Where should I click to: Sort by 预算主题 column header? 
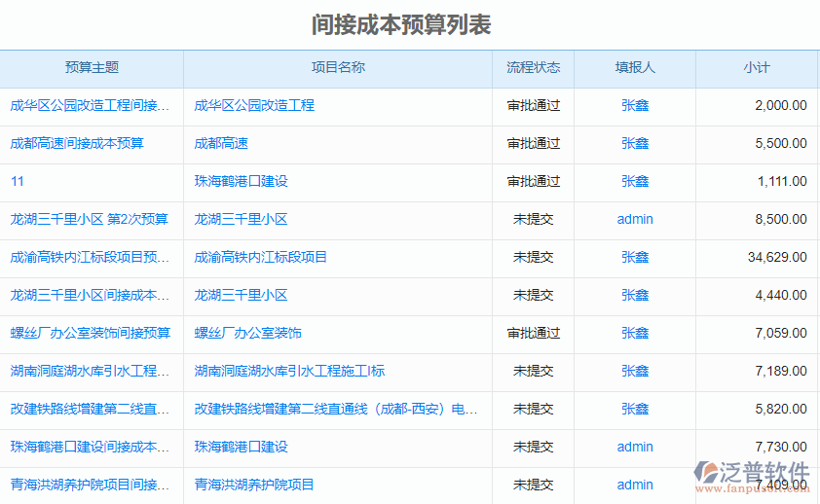92,68
